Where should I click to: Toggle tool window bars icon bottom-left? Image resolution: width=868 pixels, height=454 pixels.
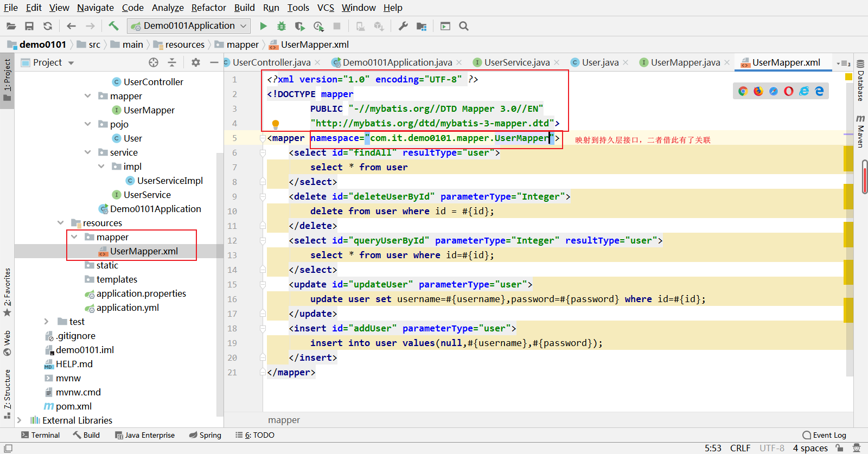[x=8, y=448]
